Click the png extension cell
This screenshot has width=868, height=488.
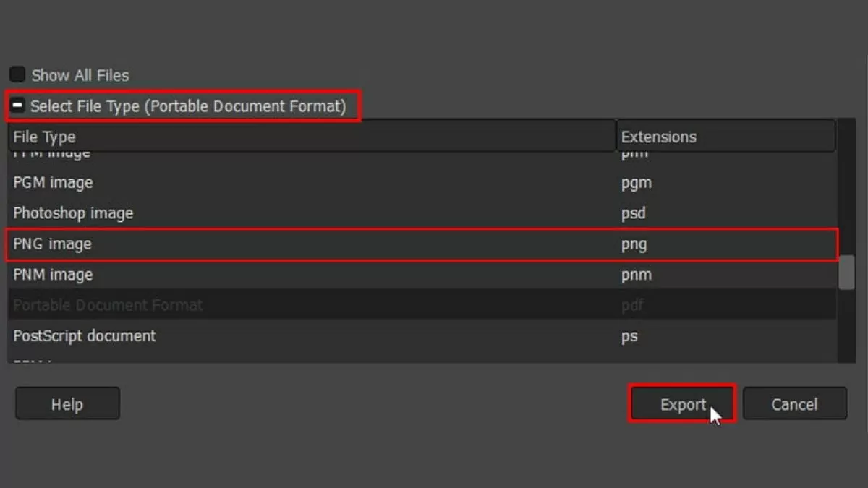coord(634,244)
